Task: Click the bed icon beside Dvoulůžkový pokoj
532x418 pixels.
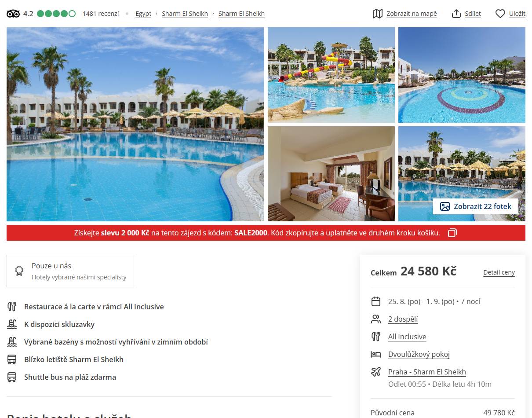Action: (376, 354)
